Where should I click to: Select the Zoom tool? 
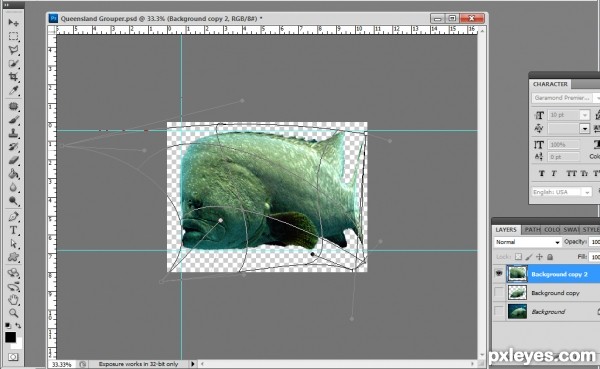coord(13,313)
